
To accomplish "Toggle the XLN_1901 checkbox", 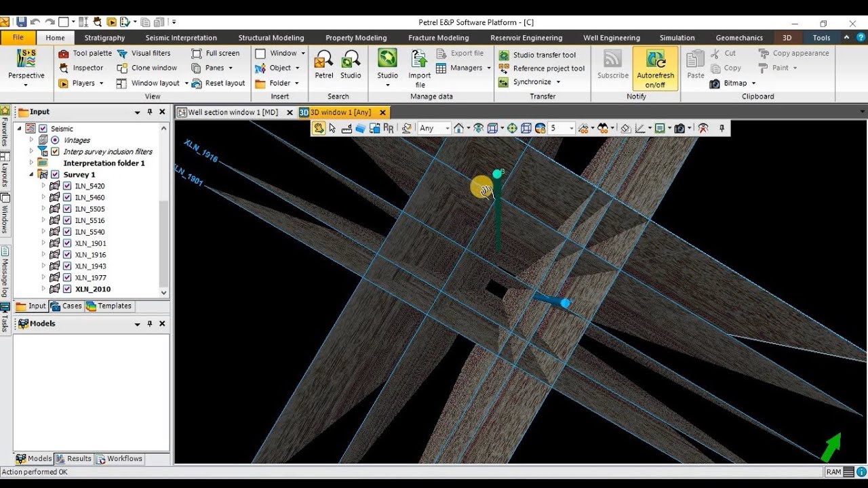I will click(67, 243).
